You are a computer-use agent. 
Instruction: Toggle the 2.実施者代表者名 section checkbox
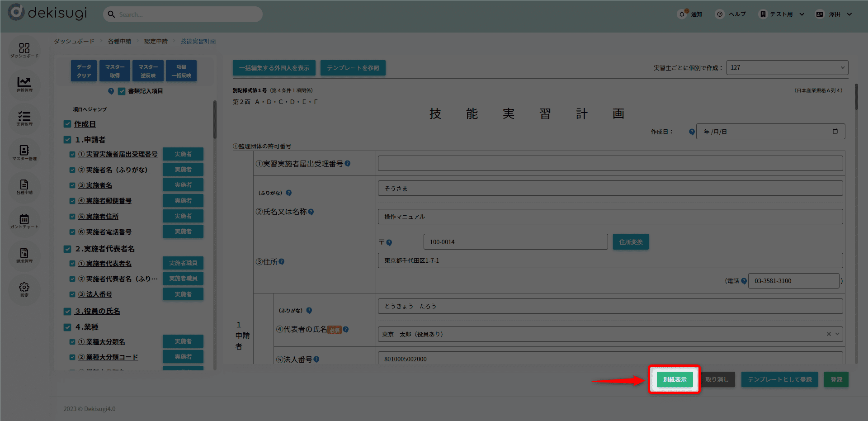click(x=67, y=249)
